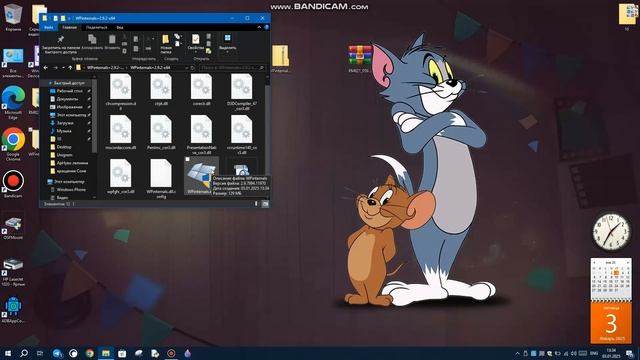Viewport: 640px width, 360px height.
Task: Open Documents in Quick access
Action: point(67,99)
